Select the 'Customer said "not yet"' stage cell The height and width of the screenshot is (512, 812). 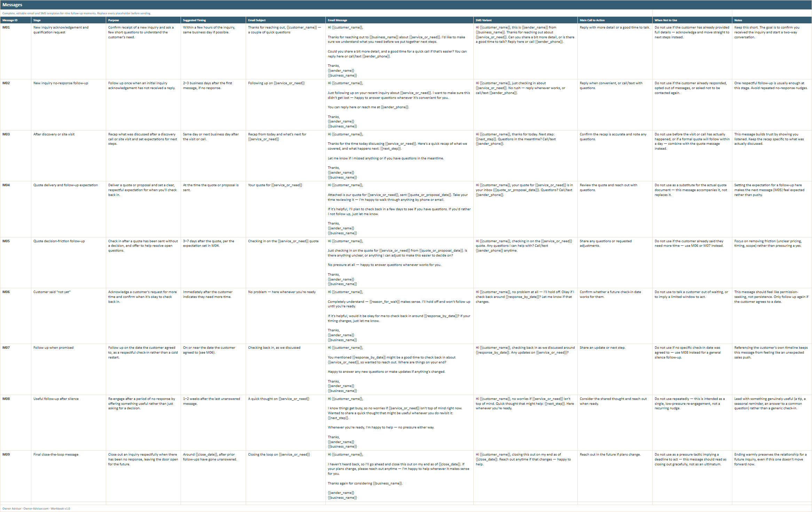69,316
